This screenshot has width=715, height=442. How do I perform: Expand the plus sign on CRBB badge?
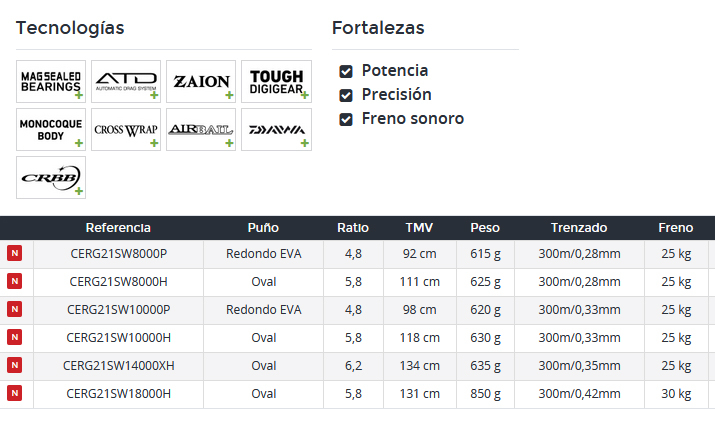79,191
